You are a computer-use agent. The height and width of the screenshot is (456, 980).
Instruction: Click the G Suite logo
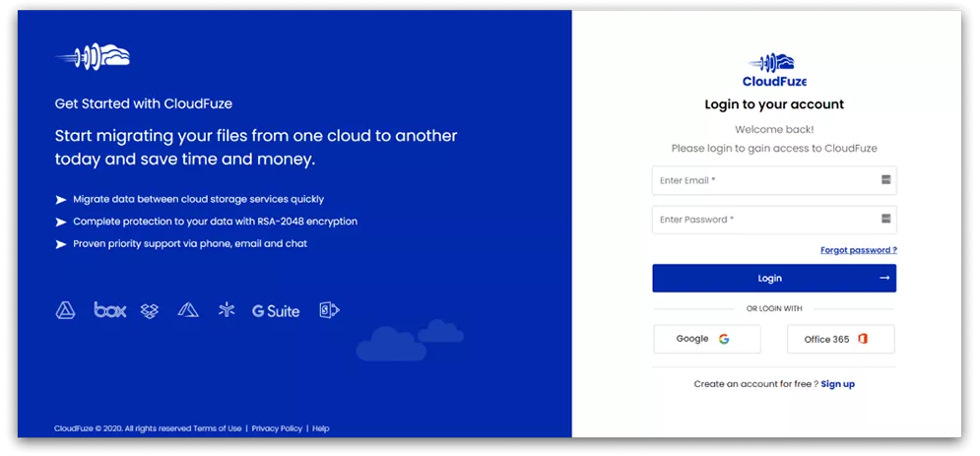[x=276, y=311]
